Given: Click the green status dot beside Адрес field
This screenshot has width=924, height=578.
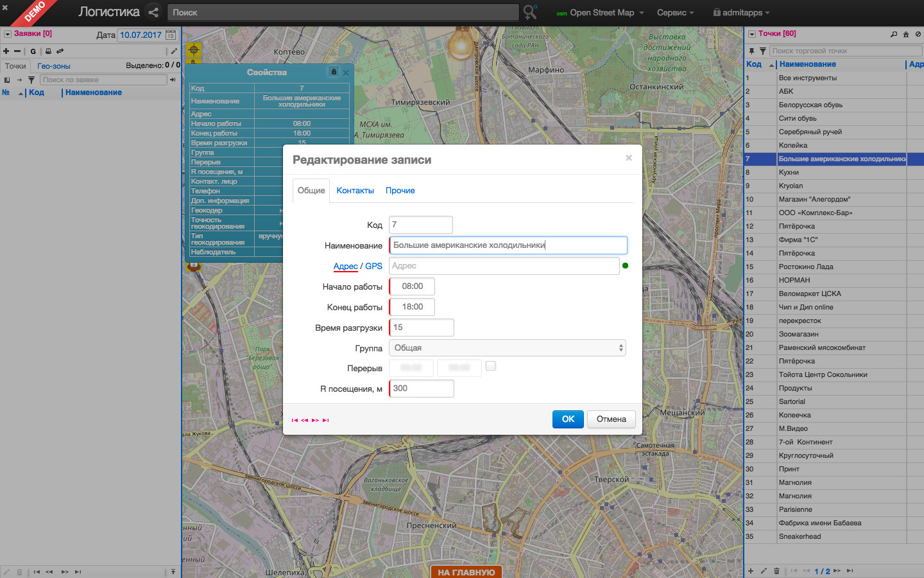Looking at the screenshot, I should [x=626, y=265].
